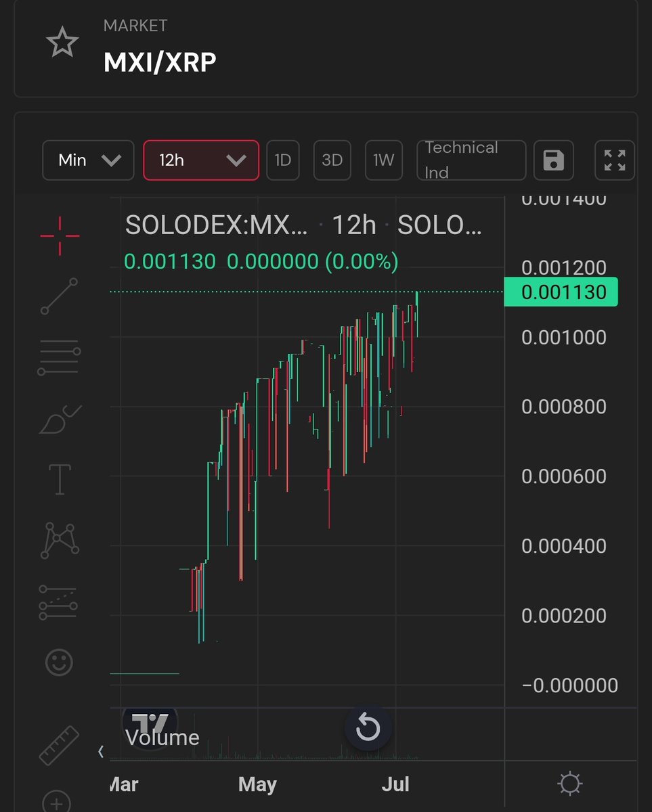Open the Min time unit dropdown

[x=87, y=160]
